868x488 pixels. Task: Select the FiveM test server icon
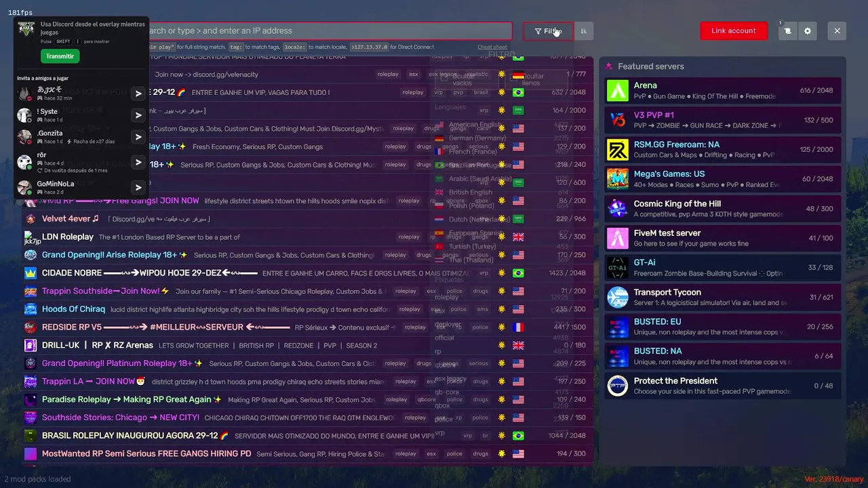618,238
